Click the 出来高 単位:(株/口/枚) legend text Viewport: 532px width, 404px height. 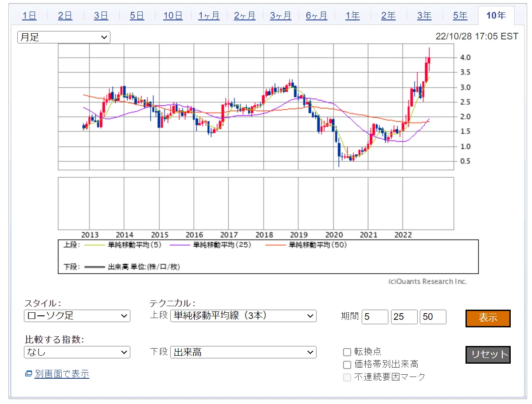[x=144, y=267]
